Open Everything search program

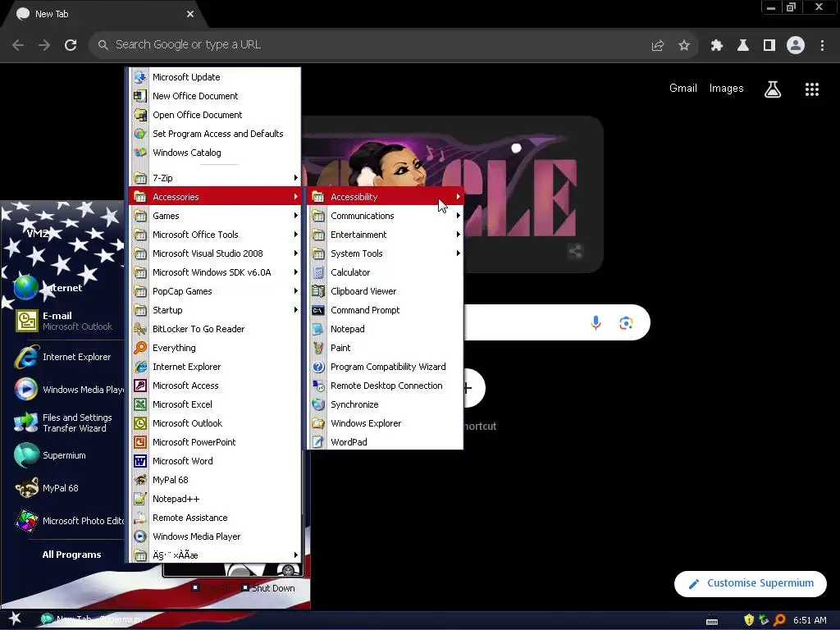(x=216, y=348)
